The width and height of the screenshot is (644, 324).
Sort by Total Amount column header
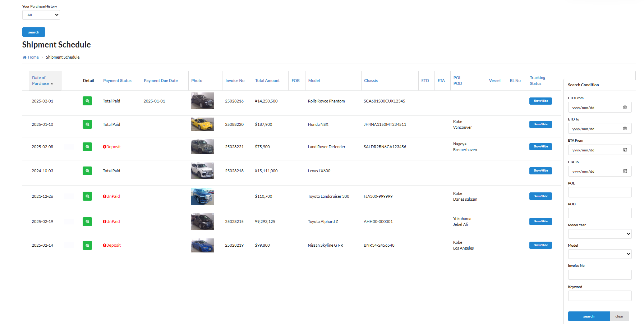[267, 81]
